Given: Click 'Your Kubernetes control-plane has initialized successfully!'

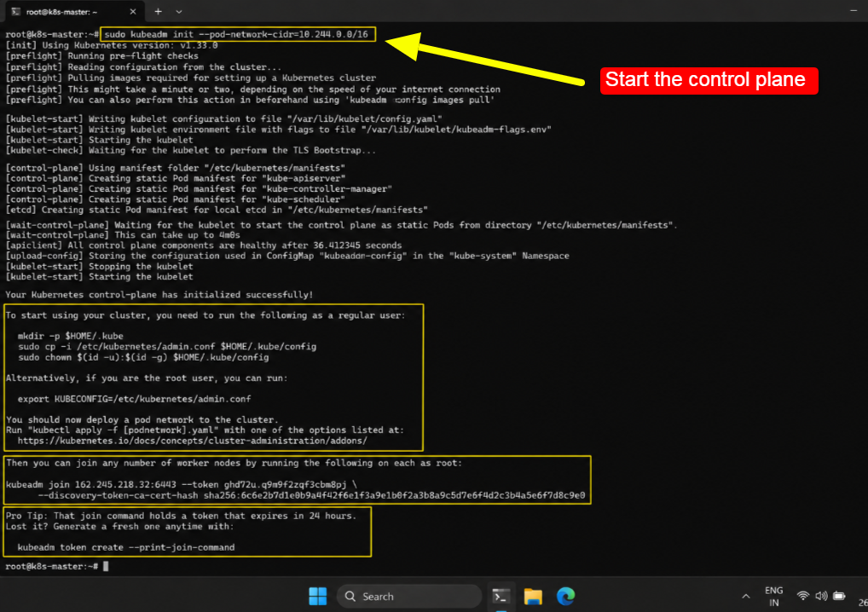Looking at the screenshot, I should click(x=159, y=295).
